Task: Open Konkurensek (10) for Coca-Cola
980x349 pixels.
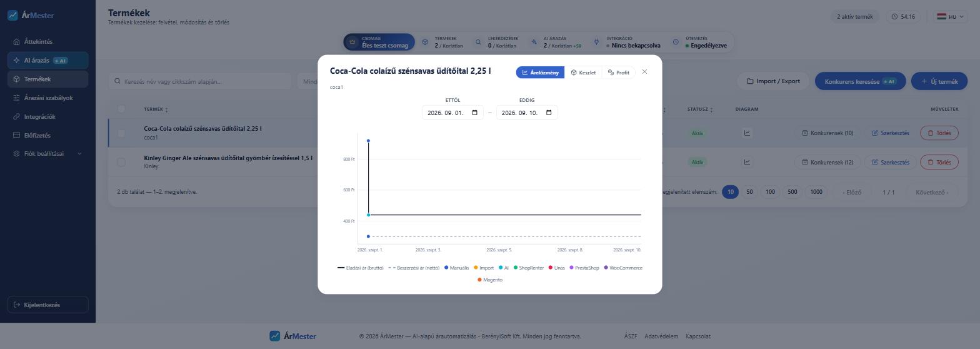Action: 827,133
